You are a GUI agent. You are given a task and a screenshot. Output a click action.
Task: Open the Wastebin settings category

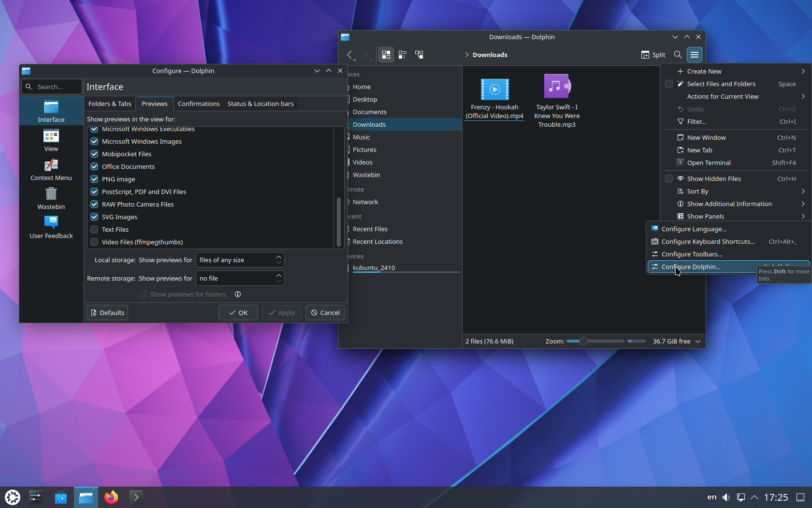click(x=51, y=198)
